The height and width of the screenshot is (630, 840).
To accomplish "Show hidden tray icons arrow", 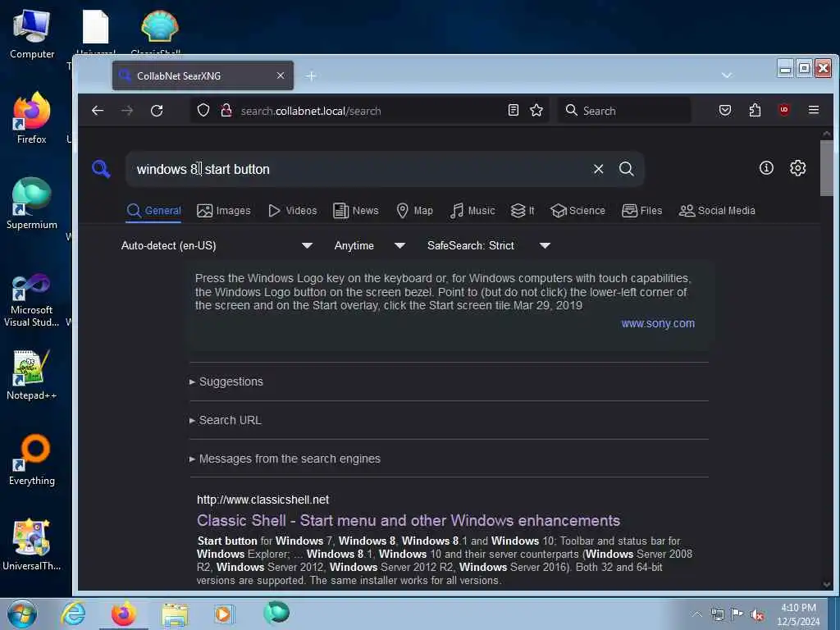I will pos(696,614).
